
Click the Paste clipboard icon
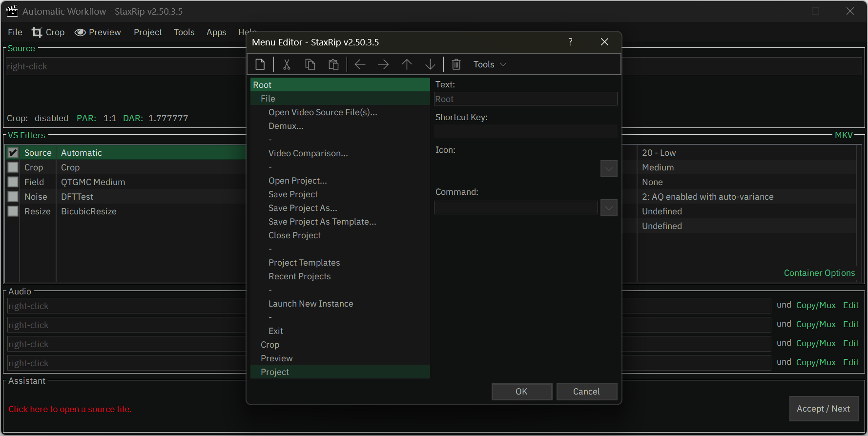[x=333, y=64]
